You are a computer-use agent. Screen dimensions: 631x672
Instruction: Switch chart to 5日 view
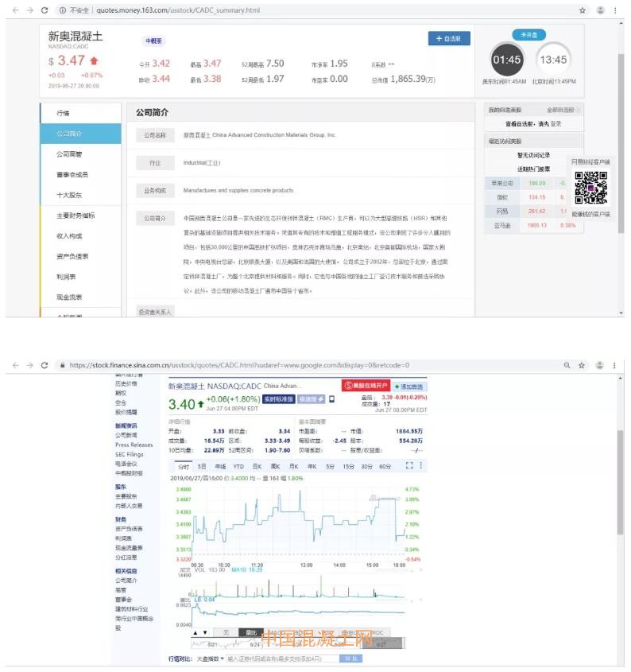click(202, 466)
